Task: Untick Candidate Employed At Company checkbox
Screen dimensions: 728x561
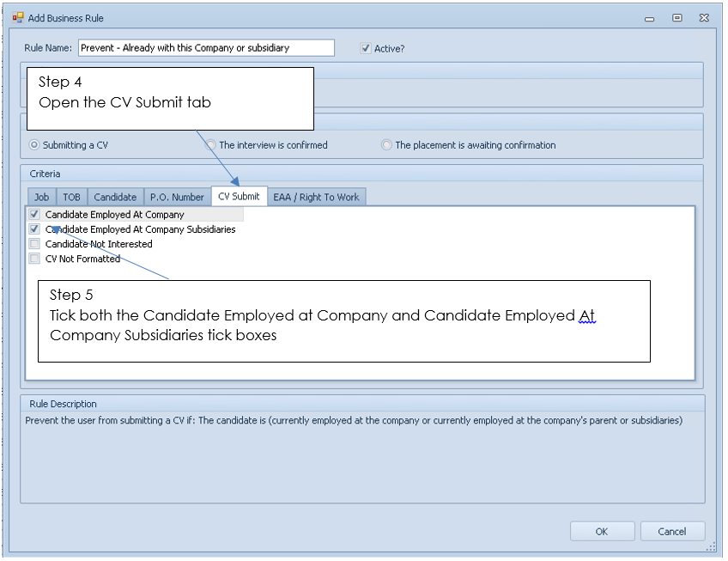Action: point(34,215)
